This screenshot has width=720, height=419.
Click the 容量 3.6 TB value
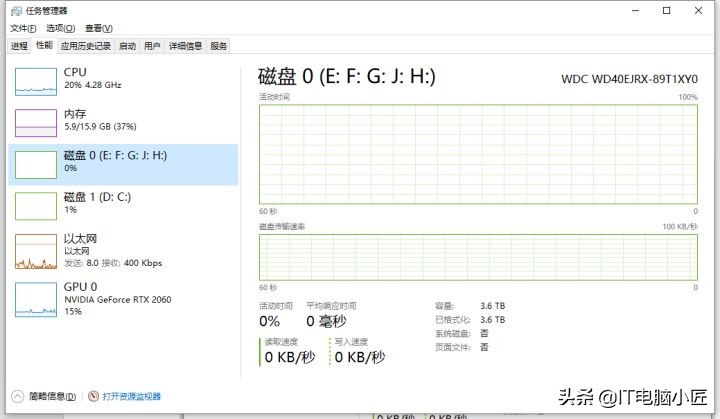(x=493, y=306)
